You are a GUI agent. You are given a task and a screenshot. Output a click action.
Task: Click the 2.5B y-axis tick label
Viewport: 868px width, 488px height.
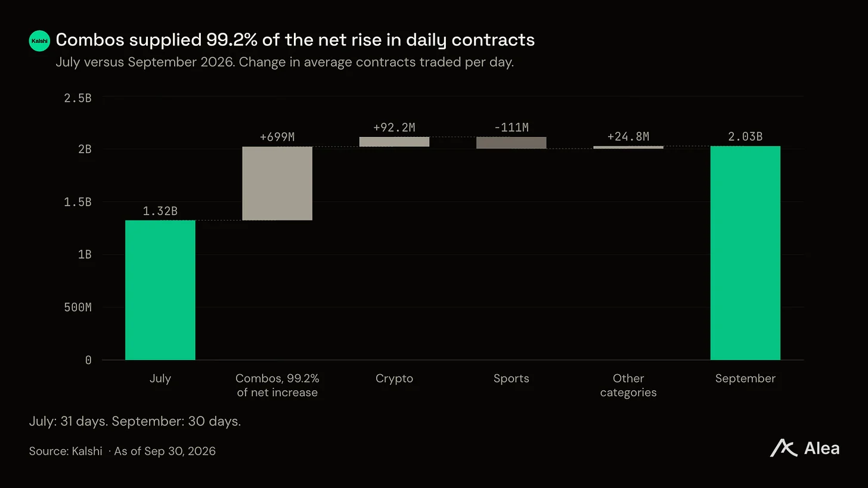[x=77, y=98]
